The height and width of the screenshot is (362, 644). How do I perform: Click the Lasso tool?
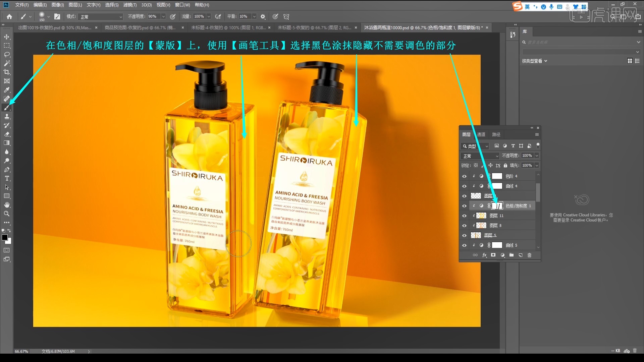point(6,54)
